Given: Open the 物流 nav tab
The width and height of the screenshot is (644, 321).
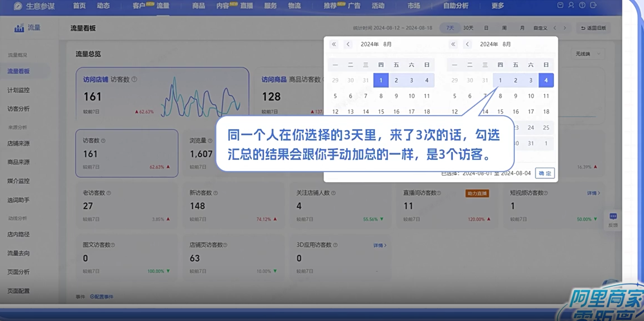Looking at the screenshot, I should [294, 6].
